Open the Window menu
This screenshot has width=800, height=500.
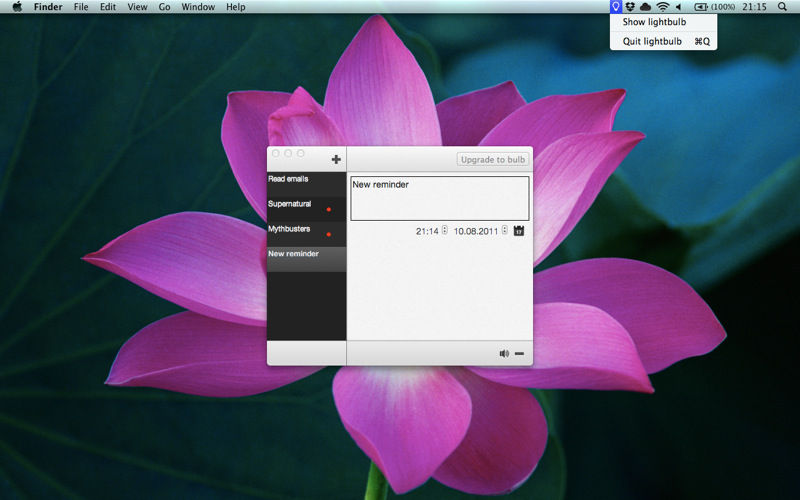click(x=198, y=7)
